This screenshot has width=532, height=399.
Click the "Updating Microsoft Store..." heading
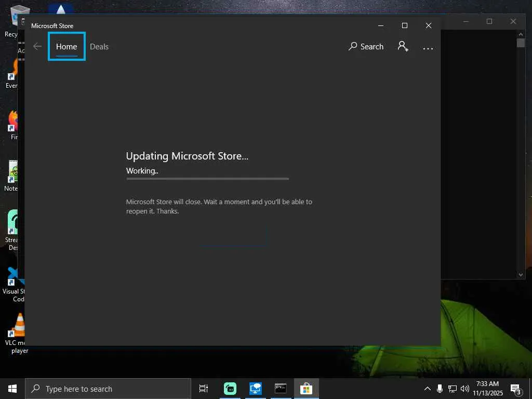(187, 156)
